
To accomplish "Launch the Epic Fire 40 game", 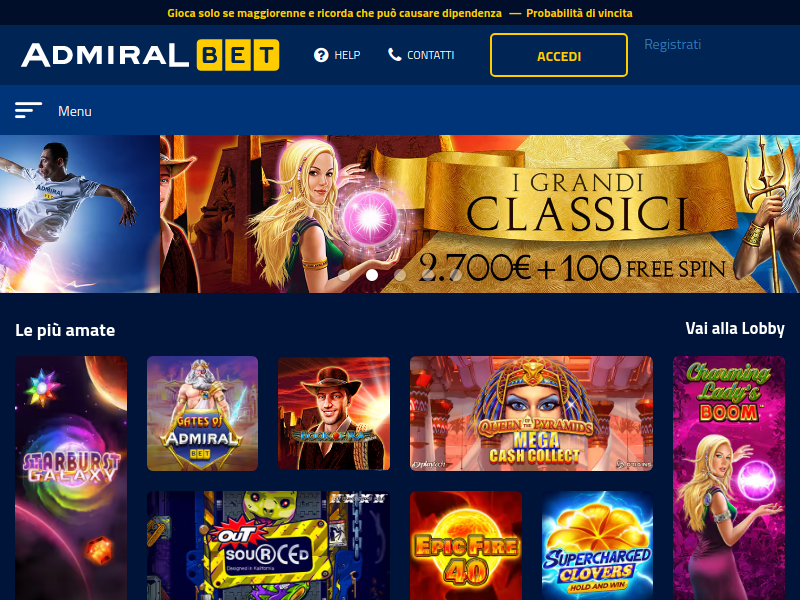I will [466, 545].
